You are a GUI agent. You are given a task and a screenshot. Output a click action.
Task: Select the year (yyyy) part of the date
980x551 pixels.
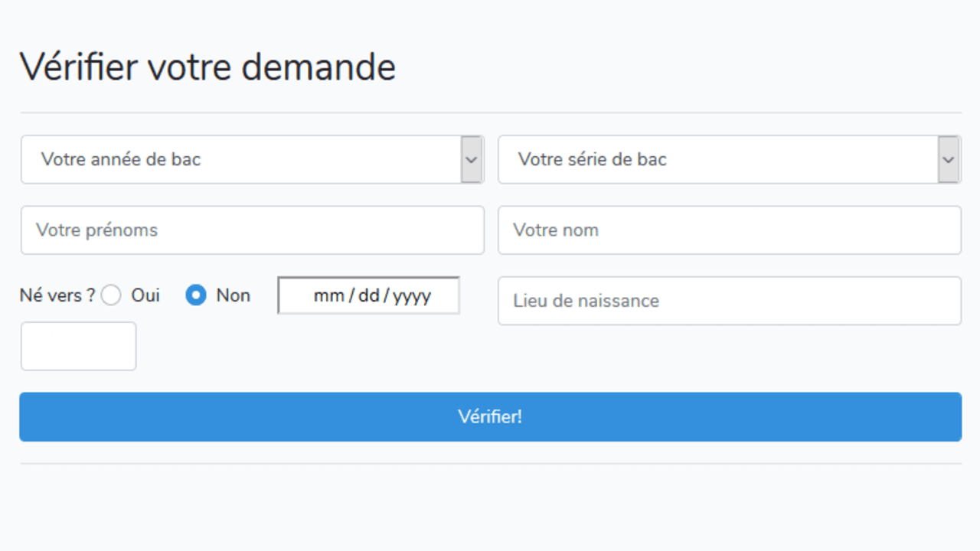coord(412,296)
